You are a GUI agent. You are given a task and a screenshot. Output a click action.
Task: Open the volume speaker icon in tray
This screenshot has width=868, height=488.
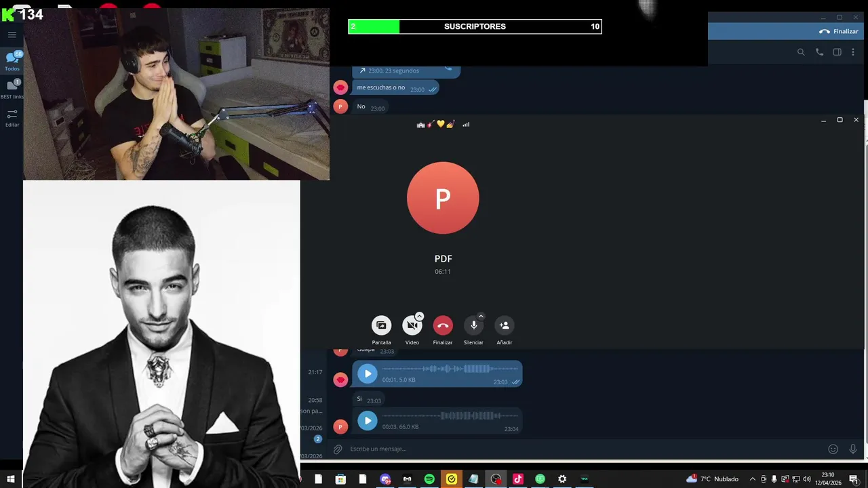click(x=807, y=479)
